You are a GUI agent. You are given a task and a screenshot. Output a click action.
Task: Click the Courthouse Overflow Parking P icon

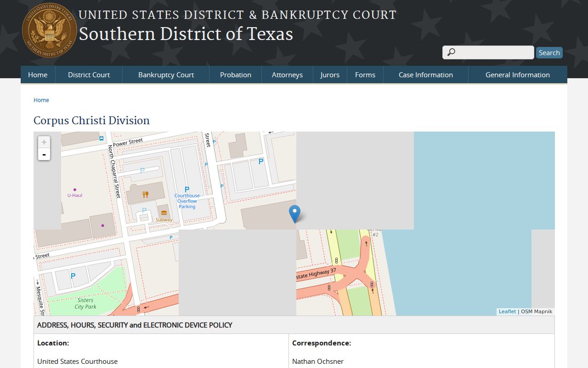[x=187, y=190]
